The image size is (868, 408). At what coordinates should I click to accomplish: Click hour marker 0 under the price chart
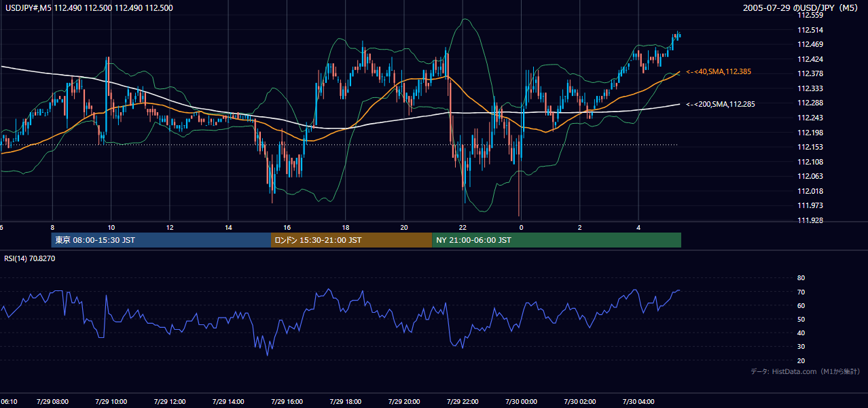pos(522,228)
